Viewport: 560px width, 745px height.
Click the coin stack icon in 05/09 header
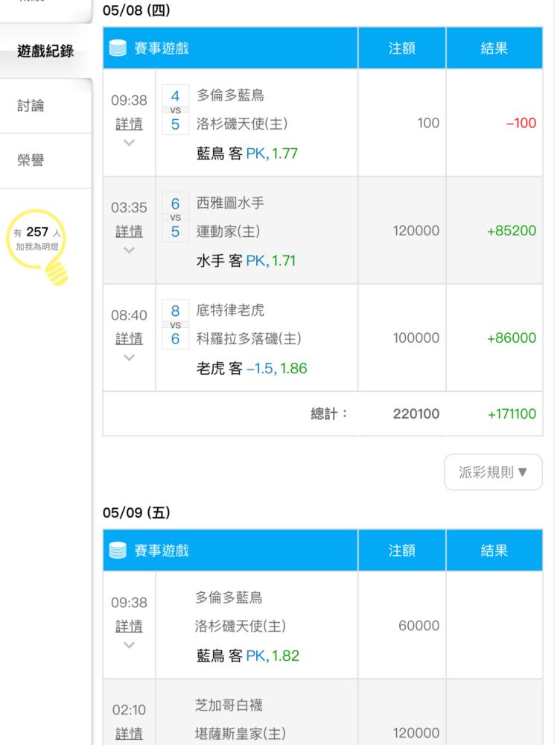(118, 551)
